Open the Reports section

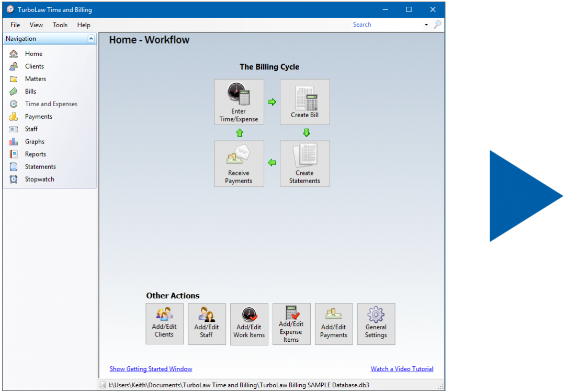35,154
